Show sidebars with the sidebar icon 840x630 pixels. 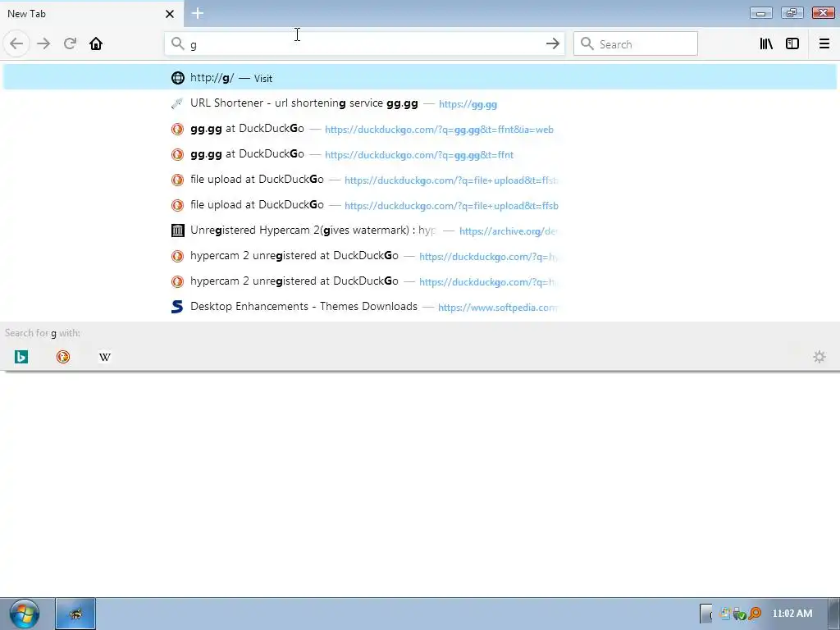(x=792, y=43)
